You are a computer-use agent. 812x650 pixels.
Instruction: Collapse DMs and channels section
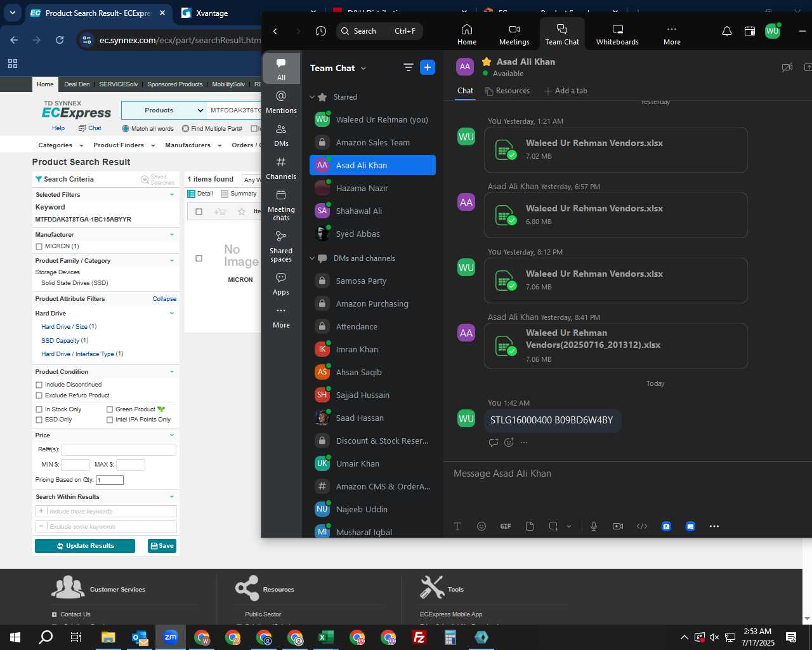click(x=312, y=258)
